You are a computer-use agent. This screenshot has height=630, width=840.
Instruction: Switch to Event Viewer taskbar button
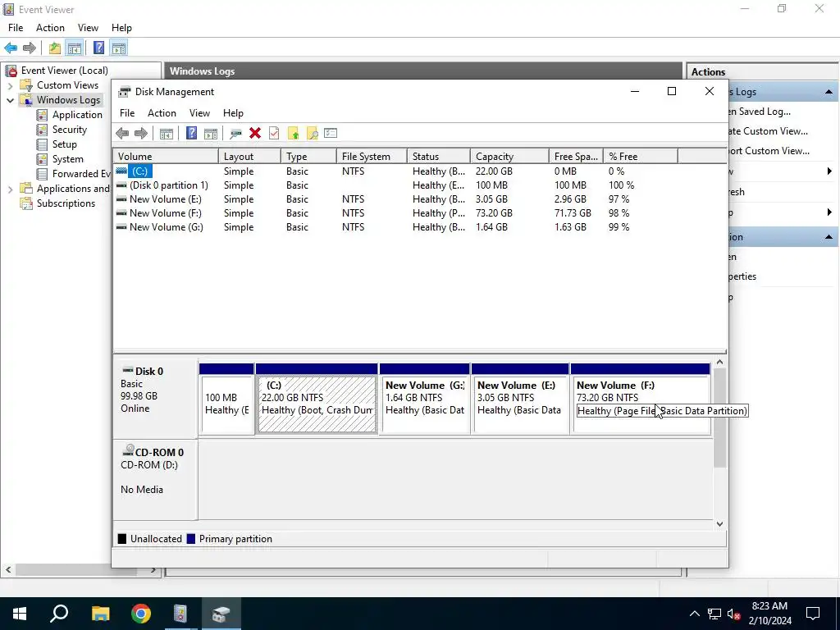pyautogui.click(x=180, y=614)
